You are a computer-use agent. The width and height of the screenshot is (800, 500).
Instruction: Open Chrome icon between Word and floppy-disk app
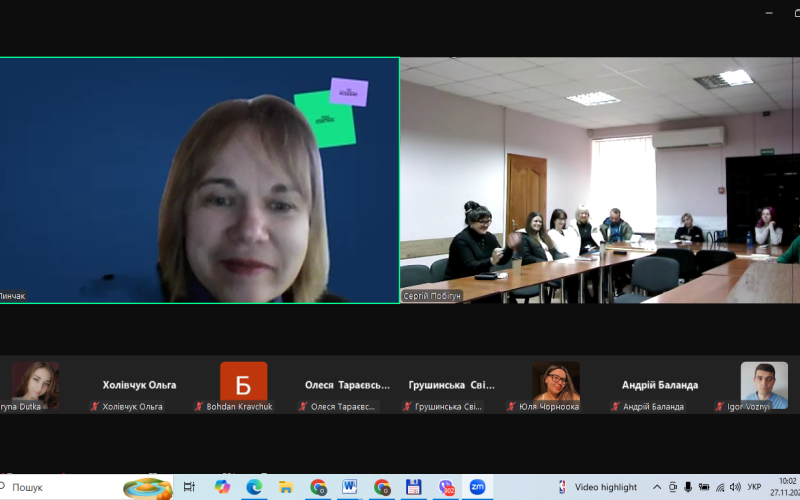[x=382, y=487]
